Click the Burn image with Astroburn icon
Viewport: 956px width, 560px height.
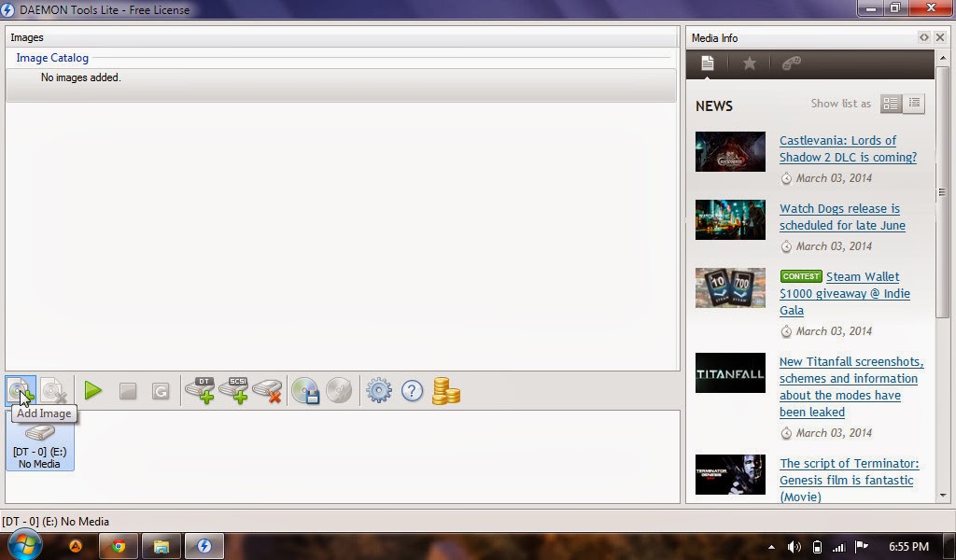tap(339, 390)
